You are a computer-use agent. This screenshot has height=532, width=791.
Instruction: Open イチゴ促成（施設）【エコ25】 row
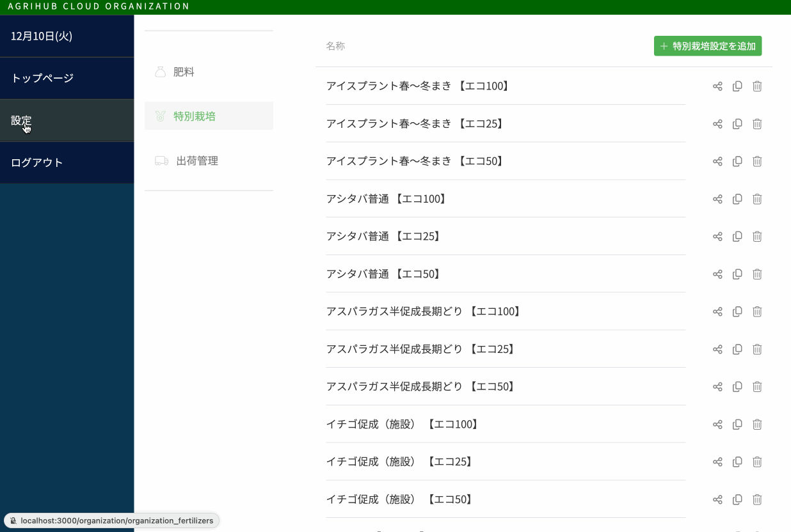(x=506, y=462)
